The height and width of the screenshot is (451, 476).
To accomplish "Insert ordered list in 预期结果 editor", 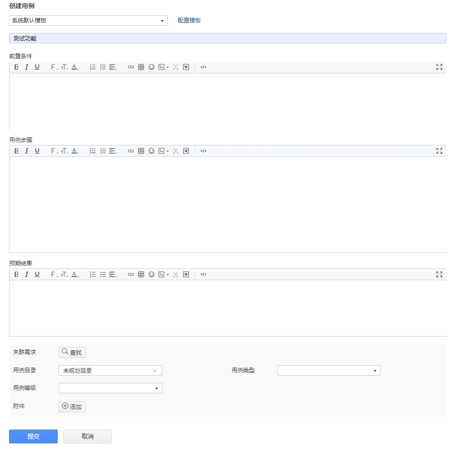I will coord(93,274).
